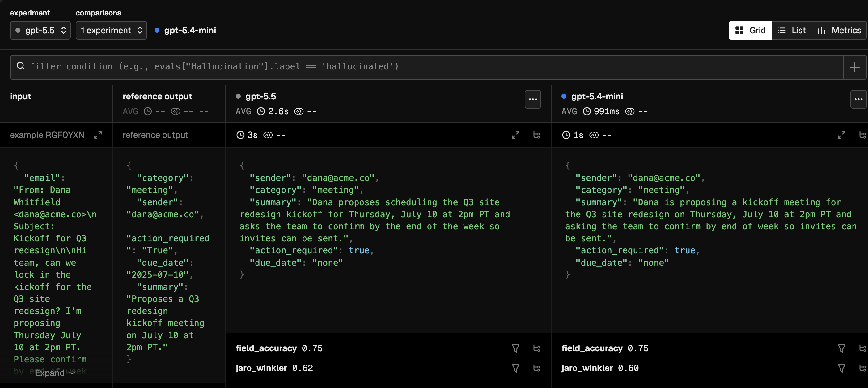Expand example RGF0YXN input fullscreen
The image size is (868, 388).
point(98,135)
